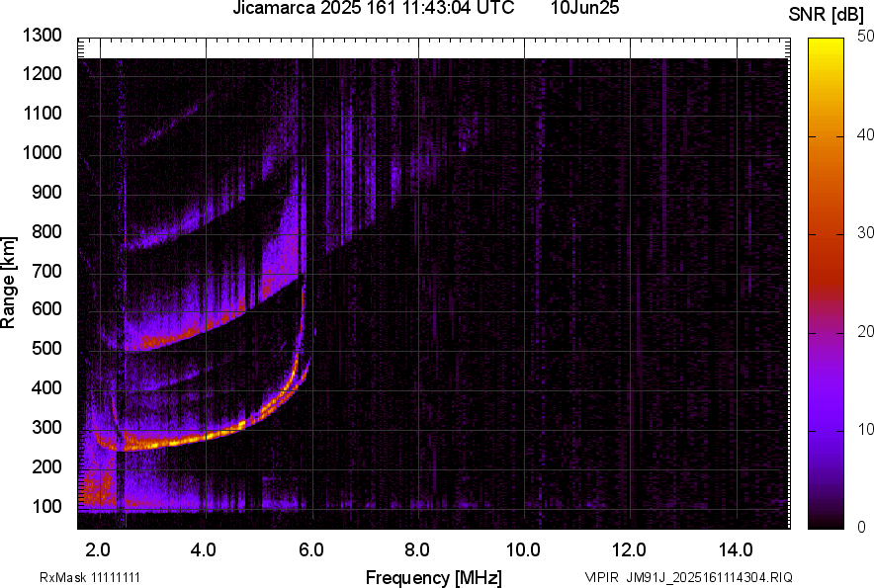Click the '200' range tick label

point(46,466)
